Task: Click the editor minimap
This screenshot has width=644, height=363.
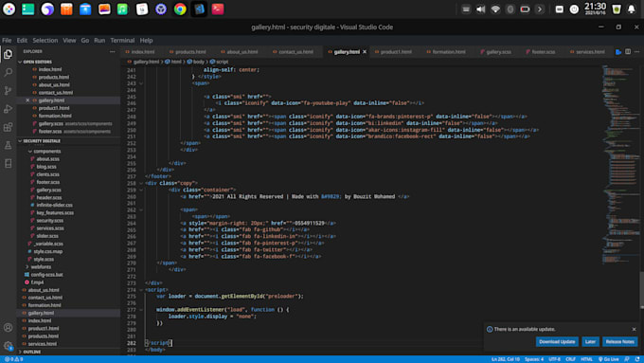Action: 620,164
